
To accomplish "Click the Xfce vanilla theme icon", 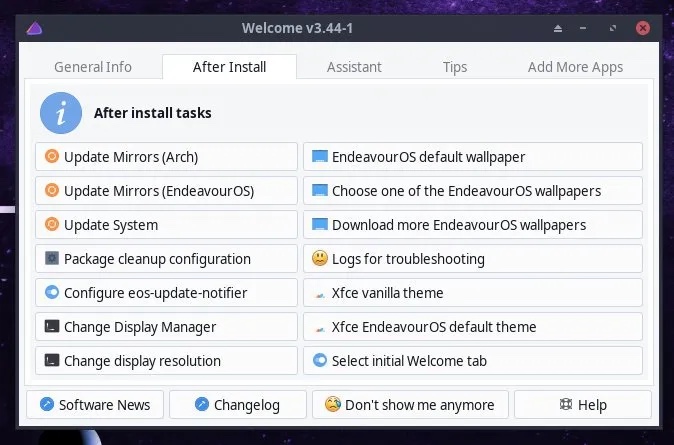I will (x=320, y=293).
